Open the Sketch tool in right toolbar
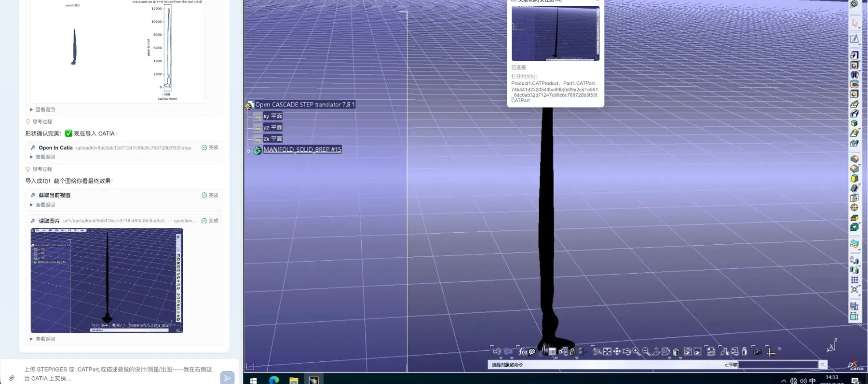The height and width of the screenshot is (384, 868). coord(854,39)
